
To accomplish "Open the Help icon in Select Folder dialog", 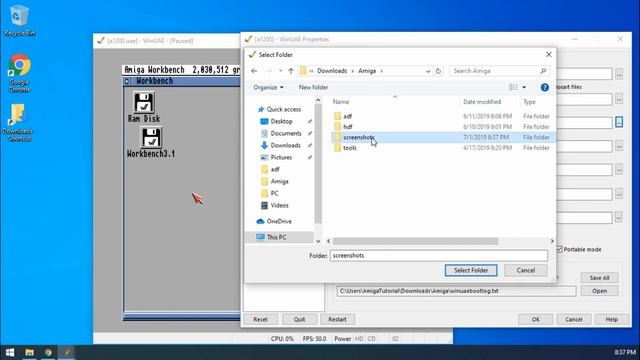I will pos(544,87).
